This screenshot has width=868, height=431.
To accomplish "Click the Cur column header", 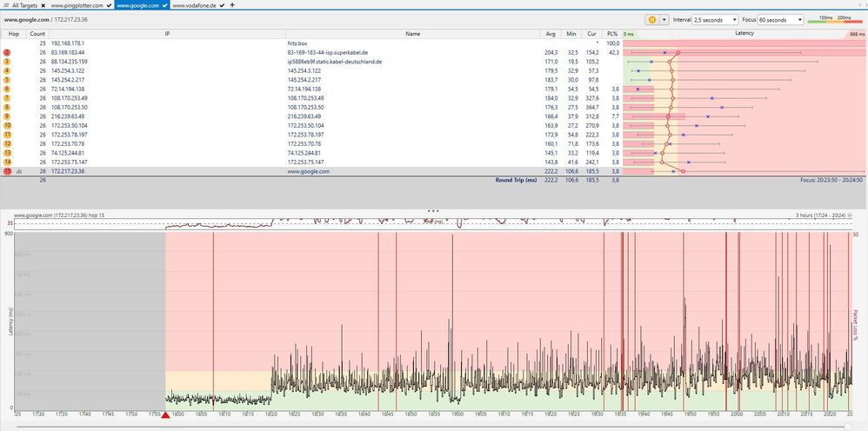I will pyautogui.click(x=591, y=34).
